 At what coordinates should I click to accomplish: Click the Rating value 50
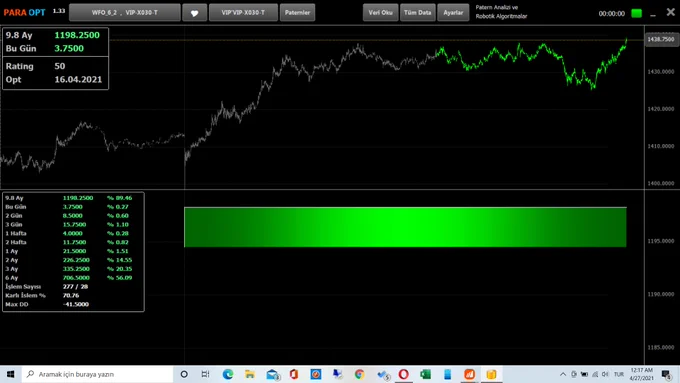(60, 66)
